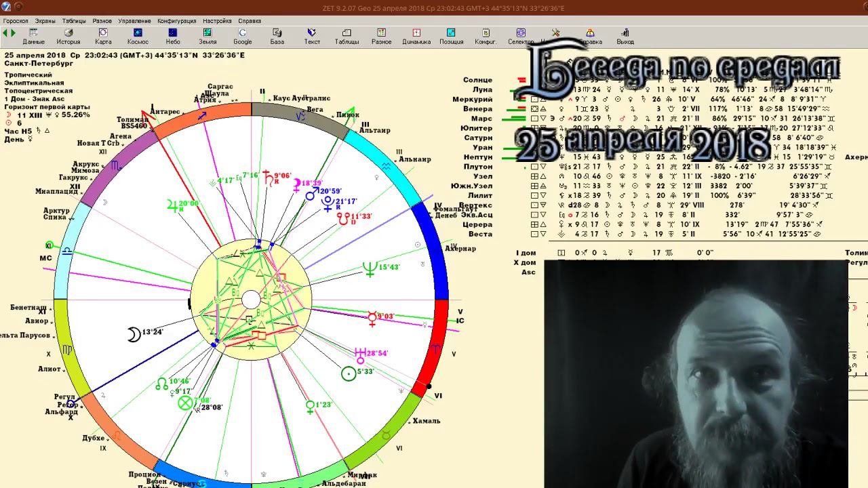Select the Part of Fortune glyph 28°08'

(x=185, y=403)
